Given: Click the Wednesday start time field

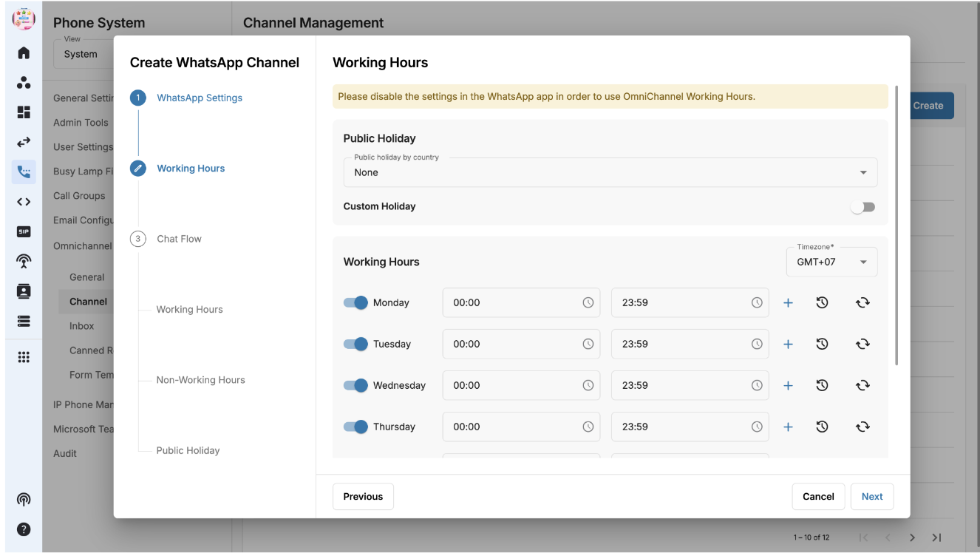Looking at the screenshot, I should 522,385.
